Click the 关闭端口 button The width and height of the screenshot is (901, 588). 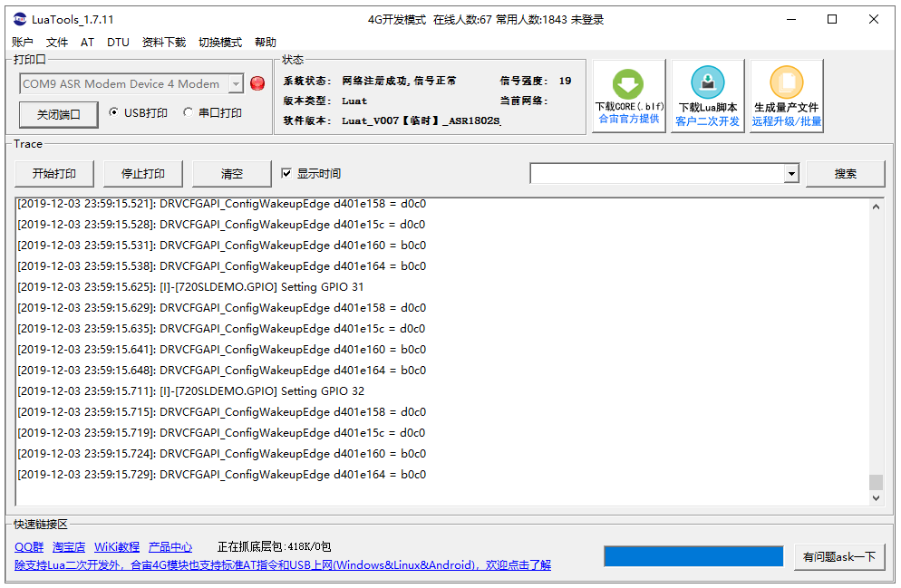(x=59, y=114)
